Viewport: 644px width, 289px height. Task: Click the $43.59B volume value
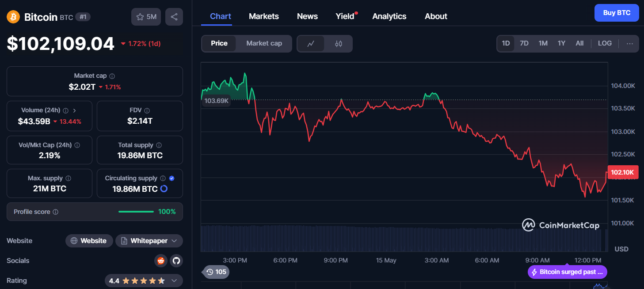[34, 121]
